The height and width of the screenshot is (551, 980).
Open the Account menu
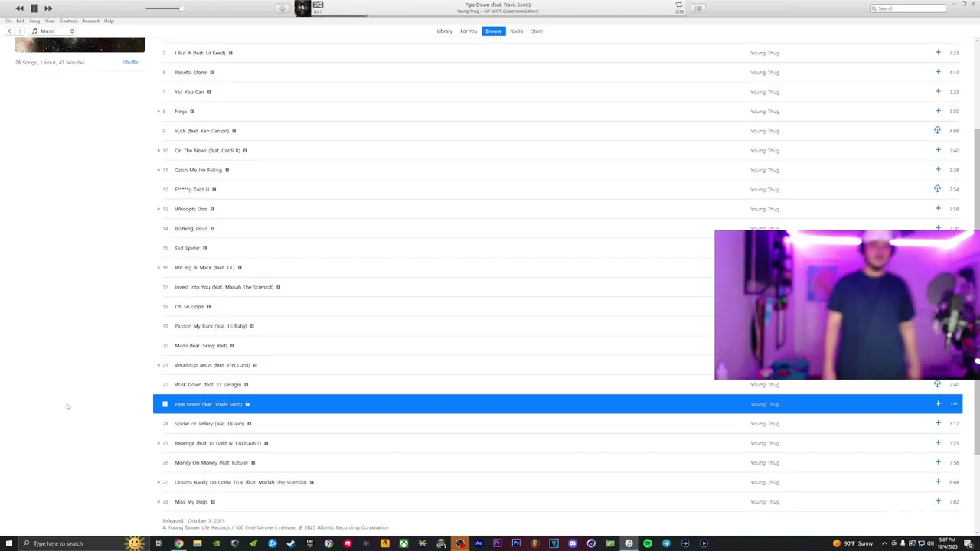click(90, 21)
